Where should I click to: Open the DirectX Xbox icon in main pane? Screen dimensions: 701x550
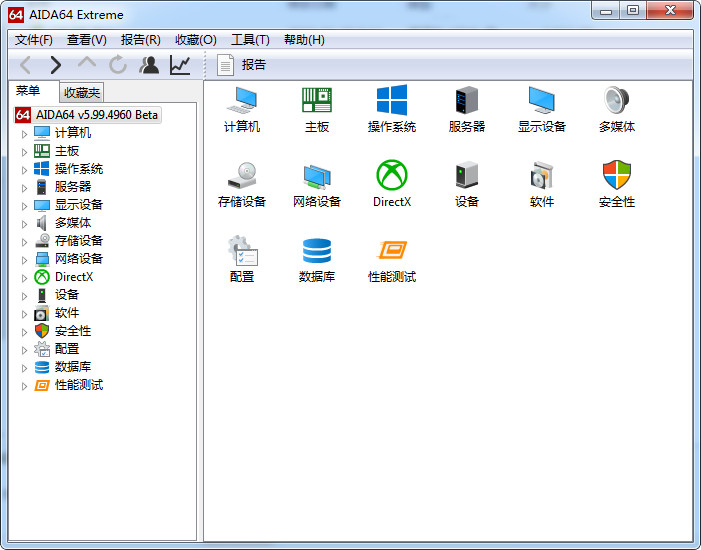[x=392, y=175]
